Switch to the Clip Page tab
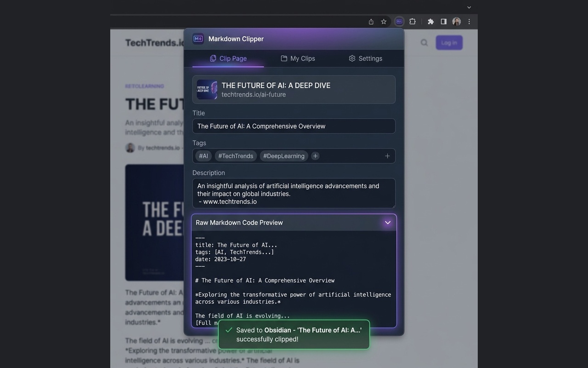 [x=228, y=58]
